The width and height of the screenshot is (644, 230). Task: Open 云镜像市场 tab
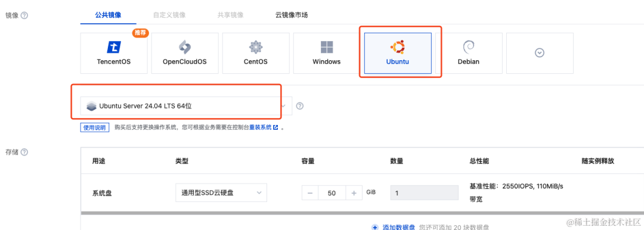[292, 15]
